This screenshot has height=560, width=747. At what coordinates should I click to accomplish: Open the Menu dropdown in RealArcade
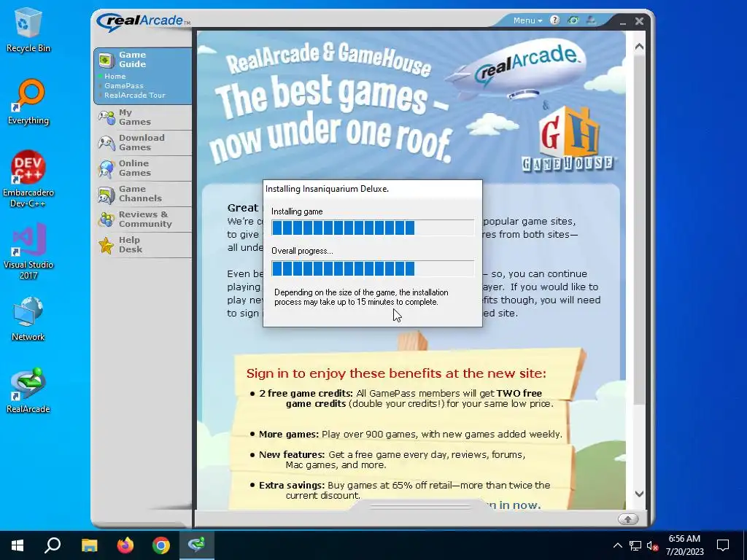(x=527, y=20)
